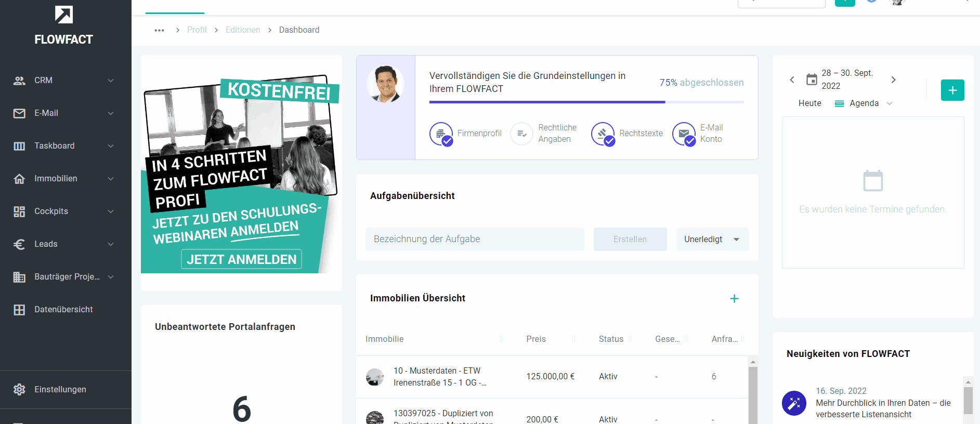The height and width of the screenshot is (424, 980).
Task: Open the Einstellungen menu item
Action: pyautogui.click(x=66, y=389)
